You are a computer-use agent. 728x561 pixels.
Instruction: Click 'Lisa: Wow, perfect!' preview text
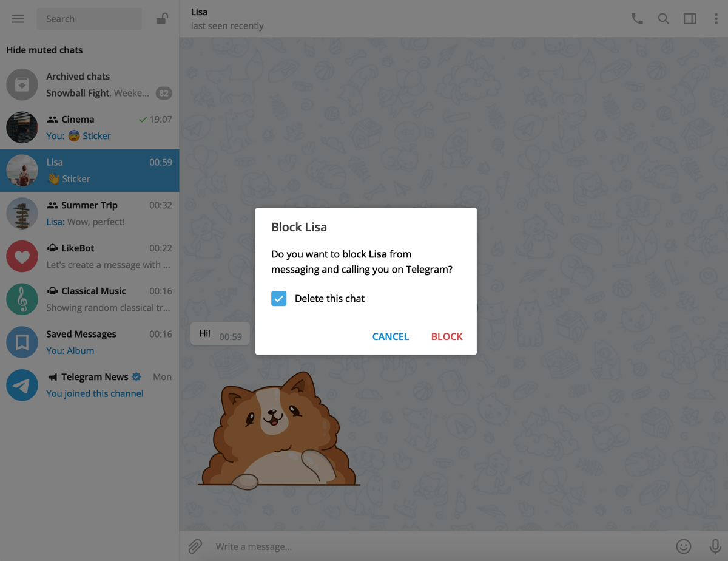click(x=86, y=222)
